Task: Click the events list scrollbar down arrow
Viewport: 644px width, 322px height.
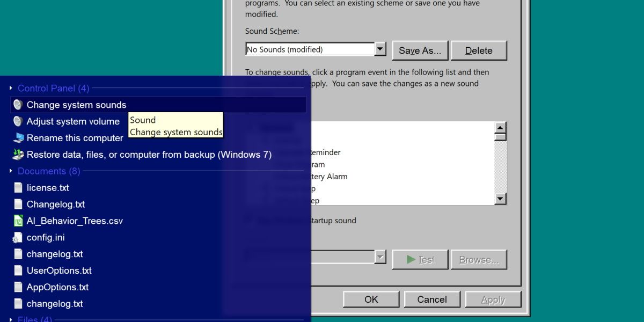Action: click(501, 199)
